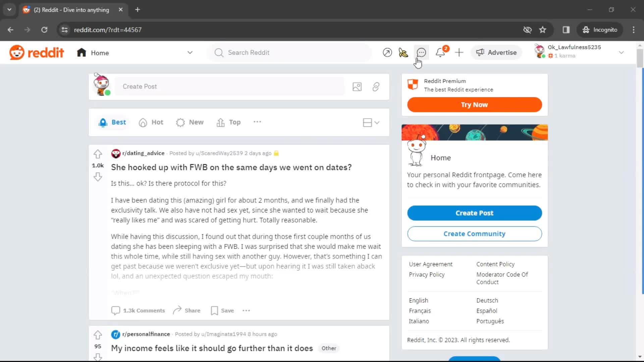
Task: Click the Reddit home button icon
Action: click(82, 53)
